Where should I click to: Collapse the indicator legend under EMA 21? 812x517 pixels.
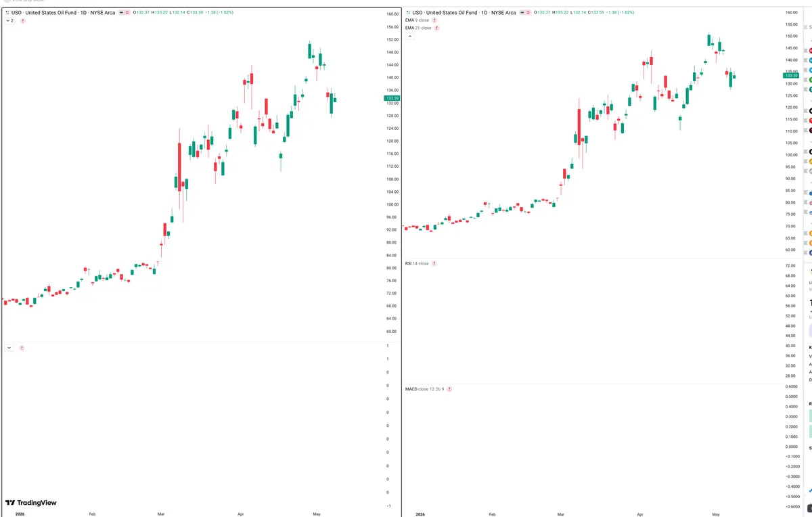tap(409, 36)
